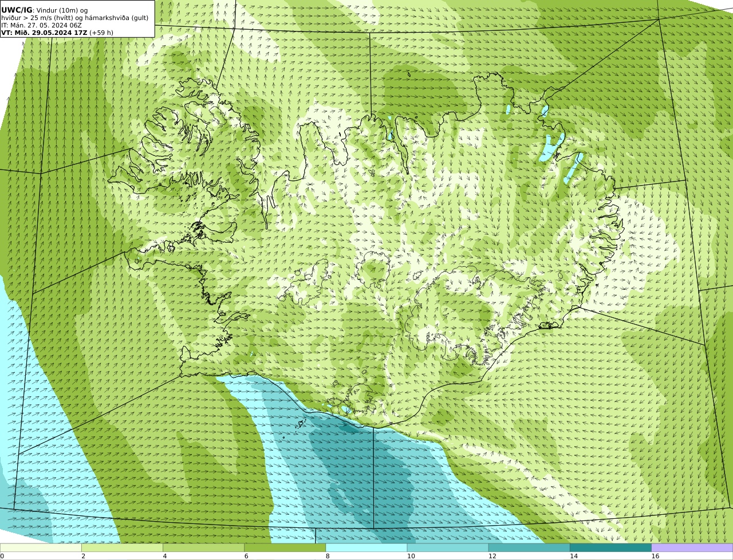
Task: Click the legend tick label "16"
Action: 655,556
